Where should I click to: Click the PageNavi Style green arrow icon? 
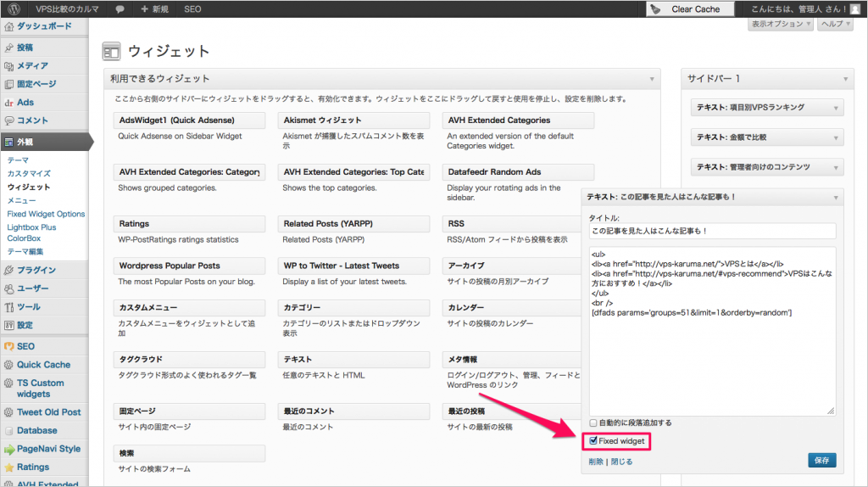pyautogui.click(x=8, y=450)
